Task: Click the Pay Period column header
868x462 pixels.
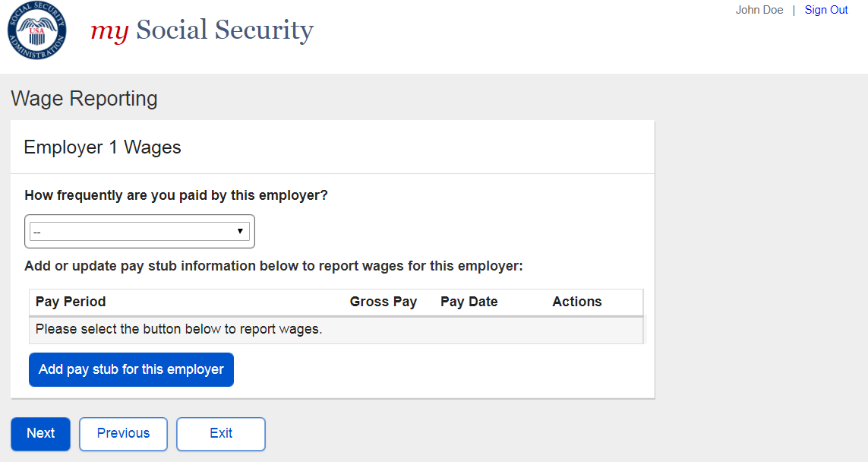Action: [x=71, y=302]
